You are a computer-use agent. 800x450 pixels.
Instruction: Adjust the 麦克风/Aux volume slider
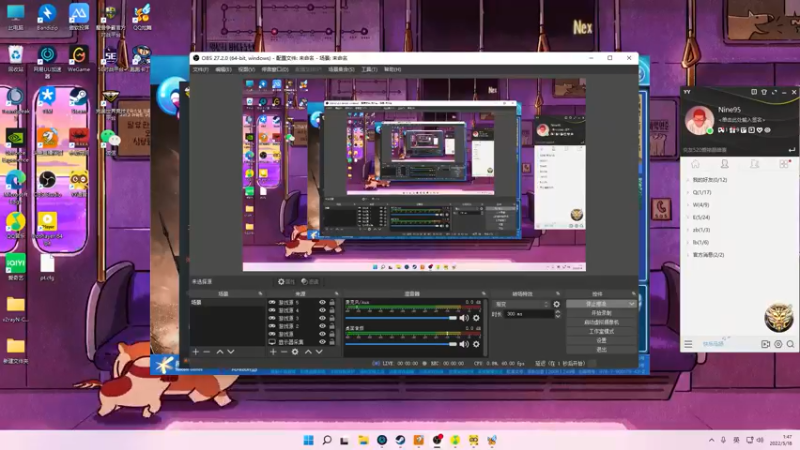click(401, 318)
